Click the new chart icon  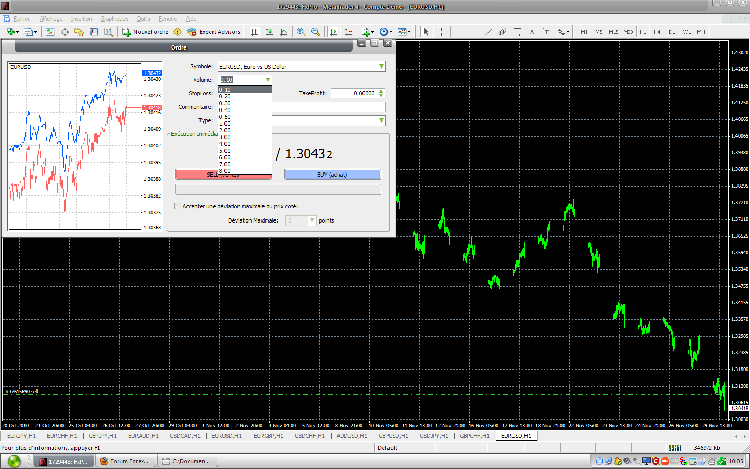click(10, 32)
